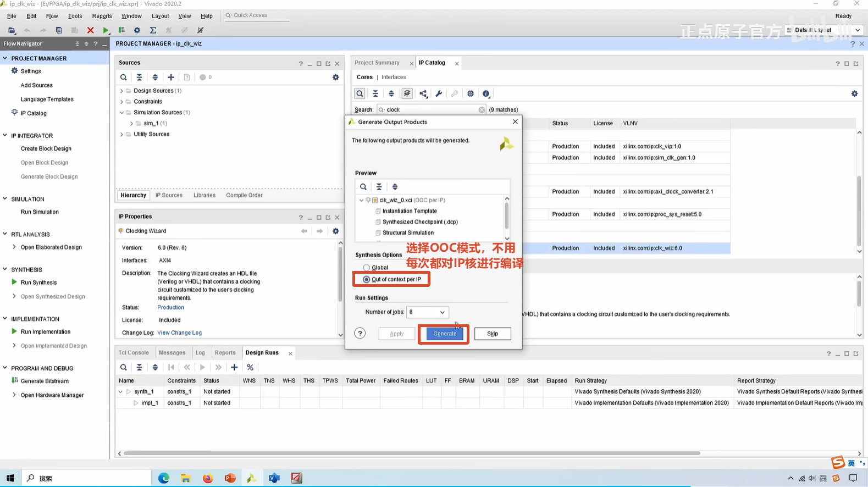Click the Add Sources plus icon in Sources panel
The height and width of the screenshot is (487, 868).
(x=171, y=78)
